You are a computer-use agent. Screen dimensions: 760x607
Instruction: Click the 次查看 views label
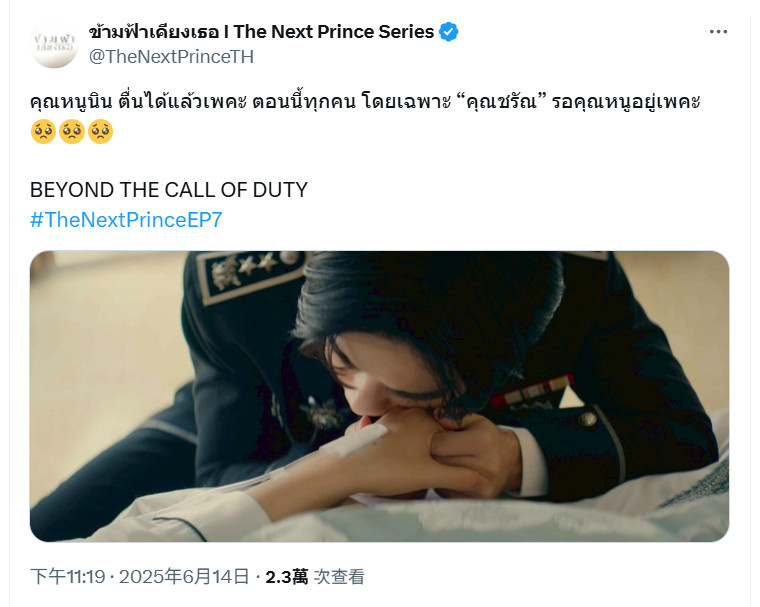pos(339,576)
